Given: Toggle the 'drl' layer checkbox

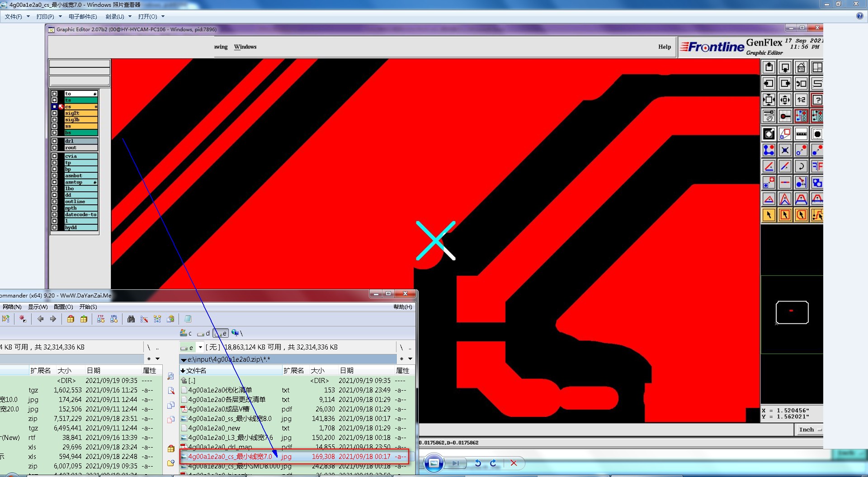Looking at the screenshot, I should [55, 141].
